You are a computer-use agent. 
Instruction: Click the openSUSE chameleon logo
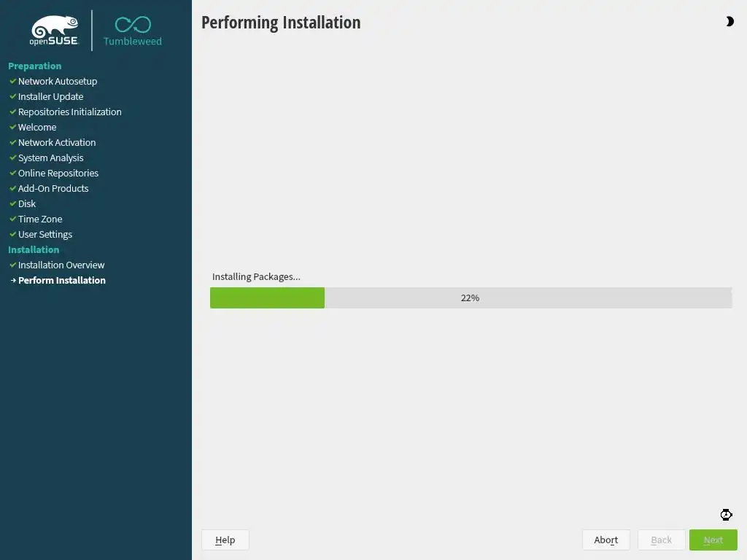coord(54,31)
